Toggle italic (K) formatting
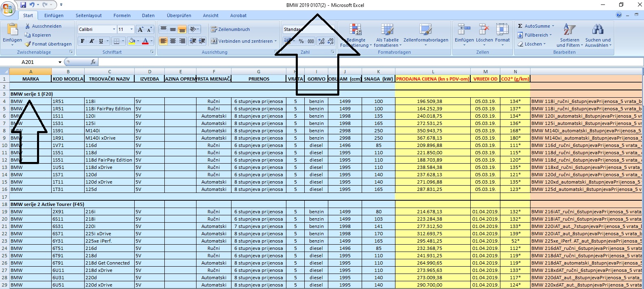The height and width of the screenshot is (289, 644). click(x=92, y=41)
